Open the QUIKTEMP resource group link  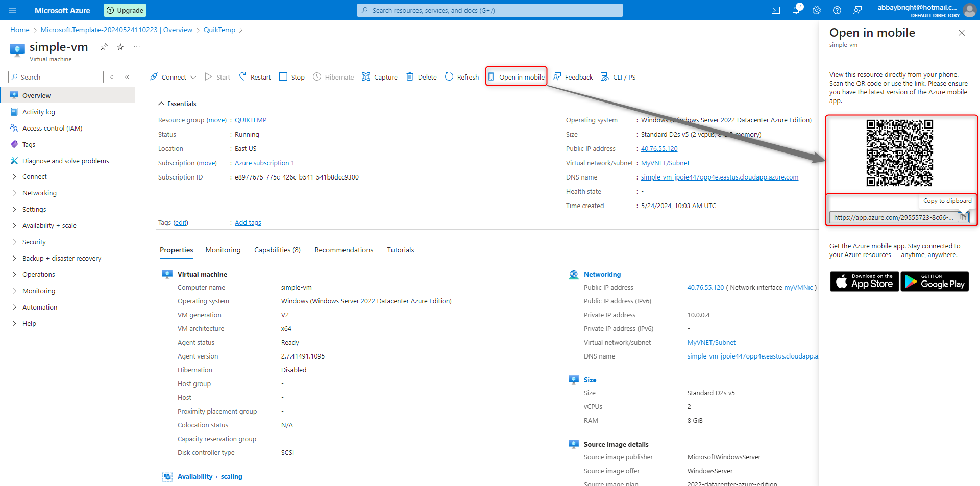pyautogui.click(x=251, y=120)
